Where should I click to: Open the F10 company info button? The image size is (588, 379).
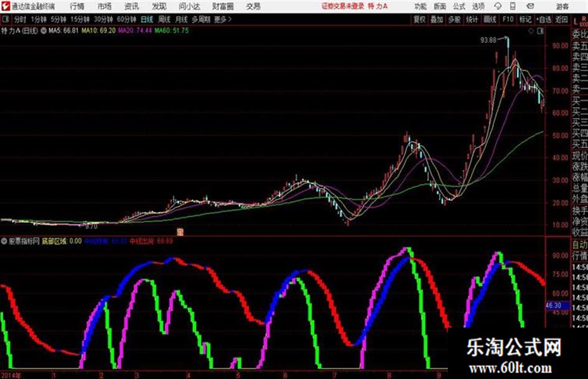pyautogui.click(x=508, y=19)
